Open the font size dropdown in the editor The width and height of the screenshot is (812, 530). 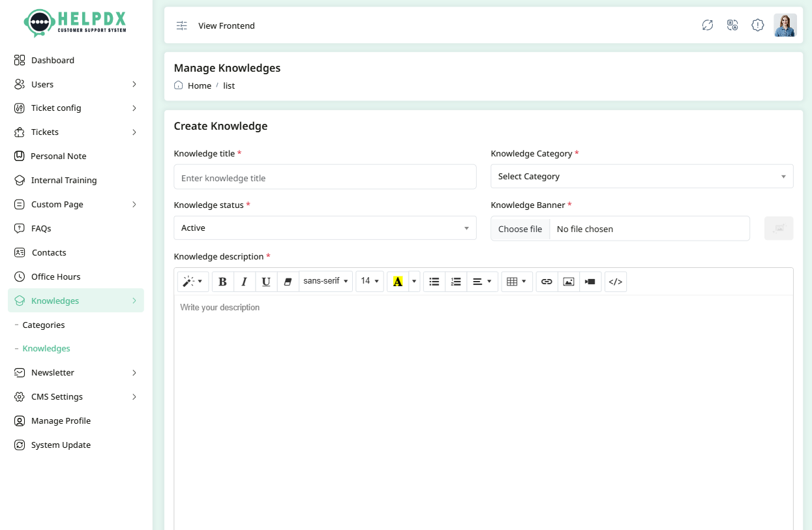(369, 281)
